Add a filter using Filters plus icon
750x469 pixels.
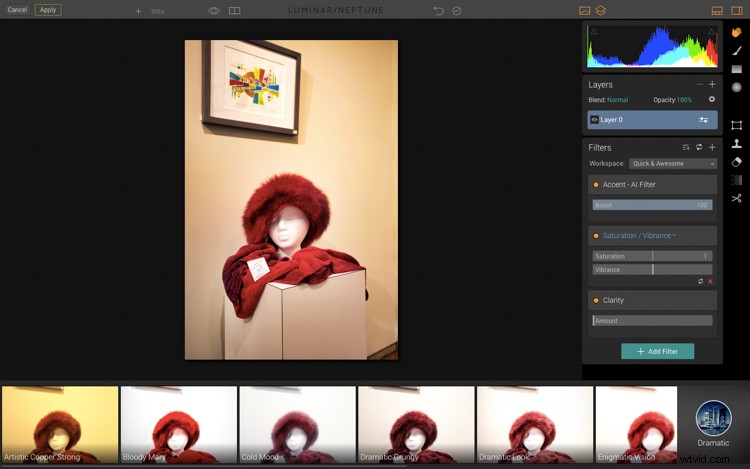coord(712,147)
